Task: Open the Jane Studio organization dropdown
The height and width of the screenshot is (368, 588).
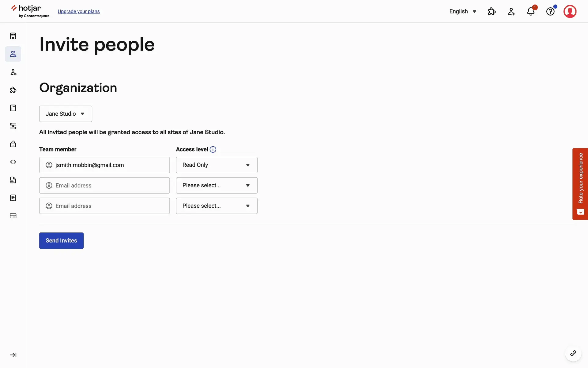Action: point(66,114)
